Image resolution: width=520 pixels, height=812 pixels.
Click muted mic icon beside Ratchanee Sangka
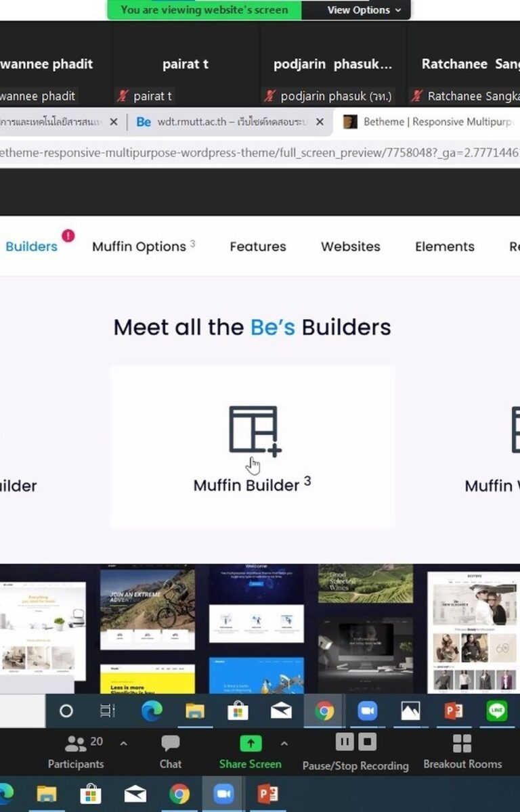point(417,96)
